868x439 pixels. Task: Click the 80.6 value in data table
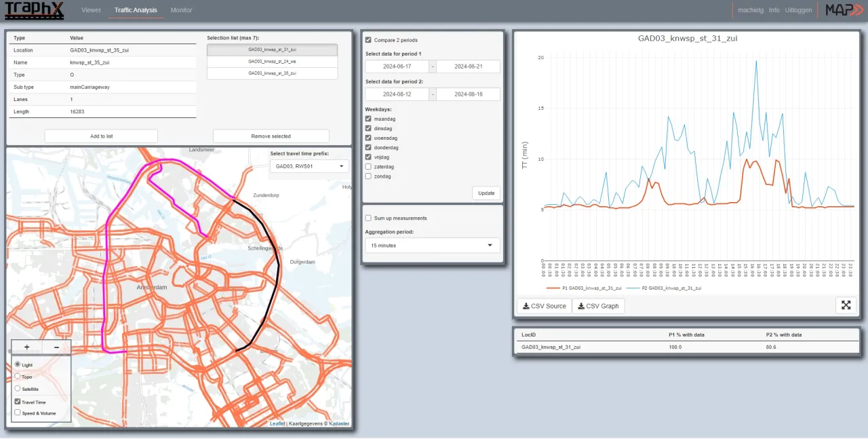click(771, 347)
